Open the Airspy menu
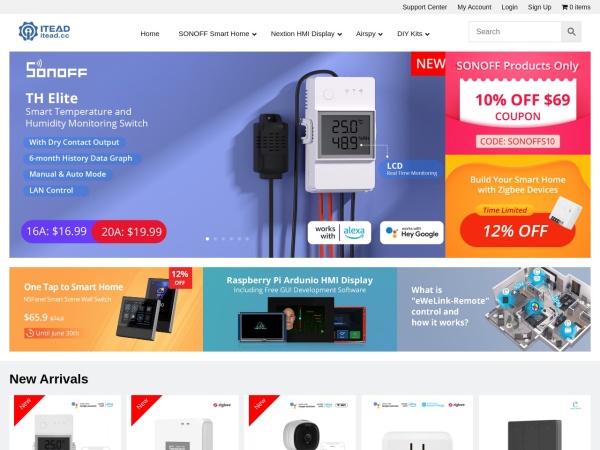 (369, 34)
